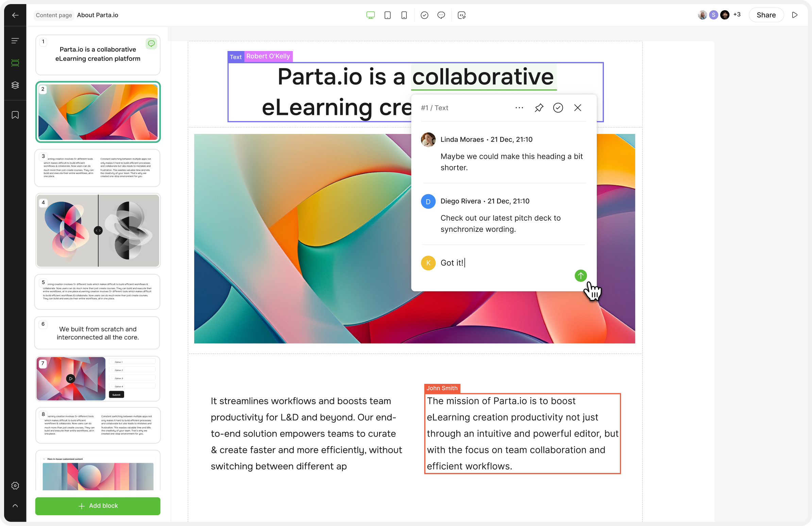Switch to mobile phone view mode
Image resolution: width=812 pixels, height=526 pixels.
(404, 15)
